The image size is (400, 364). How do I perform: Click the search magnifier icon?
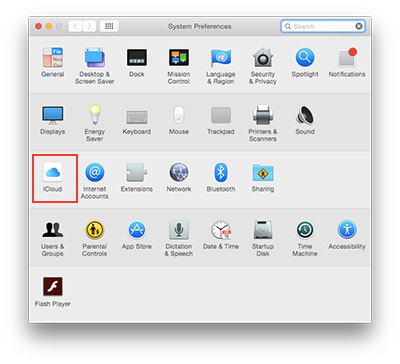pyautogui.click(x=288, y=26)
